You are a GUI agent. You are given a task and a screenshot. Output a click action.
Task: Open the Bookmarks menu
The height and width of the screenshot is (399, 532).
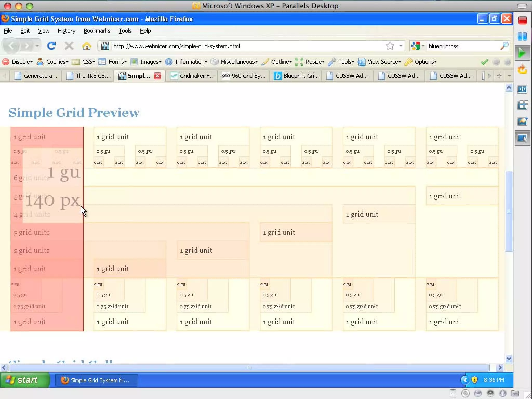click(97, 31)
